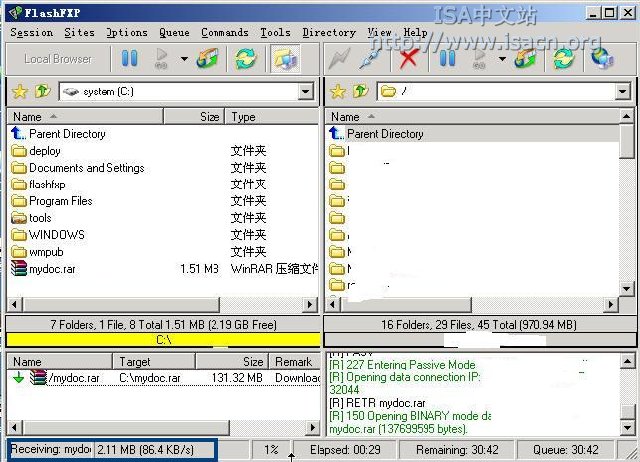Abort with the red X icon
The width and height of the screenshot is (640, 462).
pos(408,59)
